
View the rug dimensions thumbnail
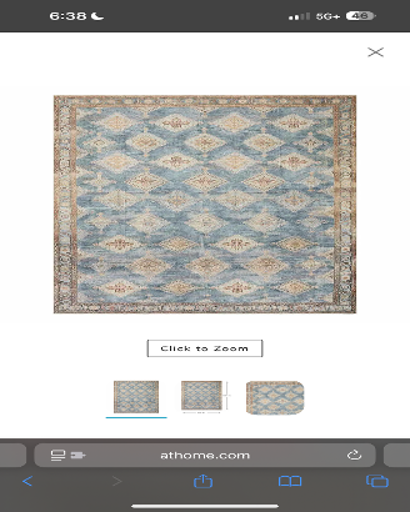coord(205,397)
